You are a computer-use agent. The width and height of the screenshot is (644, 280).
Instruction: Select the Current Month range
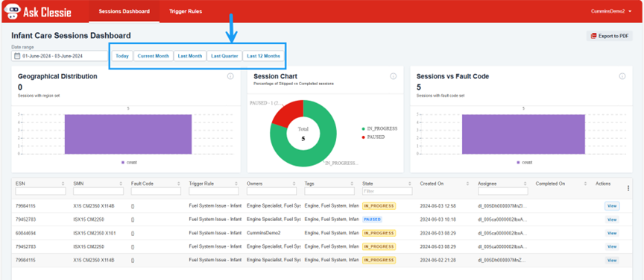154,56
